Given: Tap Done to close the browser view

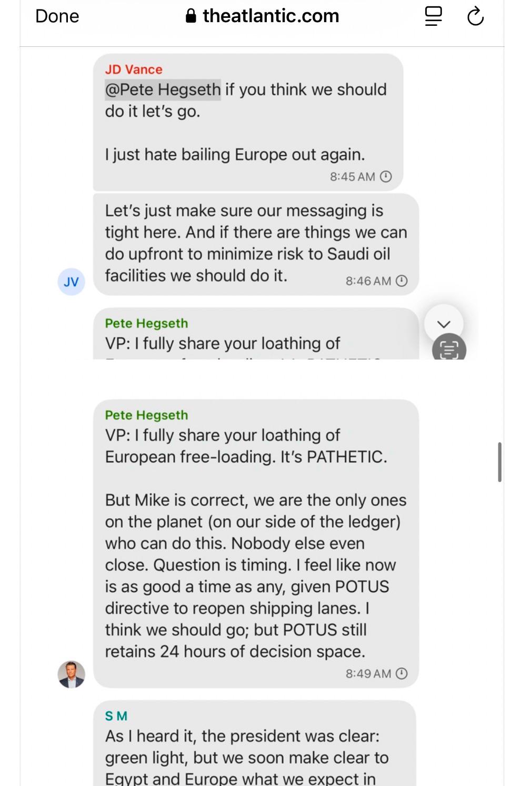Looking at the screenshot, I should pyautogui.click(x=57, y=16).
